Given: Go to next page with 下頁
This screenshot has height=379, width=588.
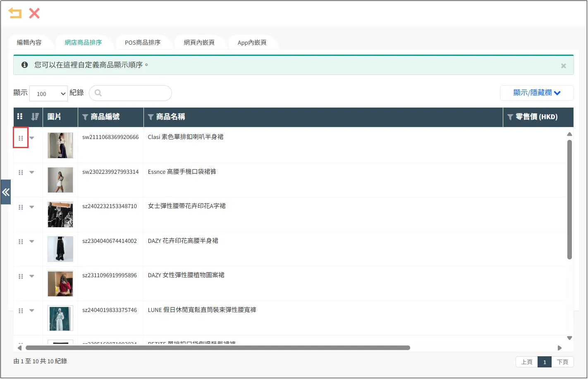Looking at the screenshot, I should coord(562,362).
